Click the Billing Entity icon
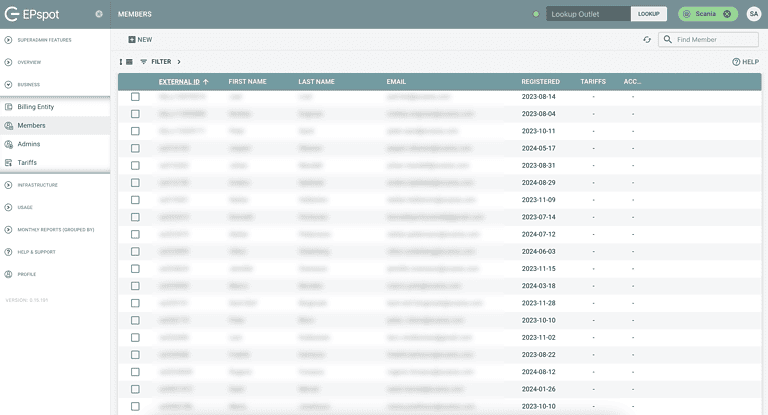768x415 pixels. click(x=8, y=107)
